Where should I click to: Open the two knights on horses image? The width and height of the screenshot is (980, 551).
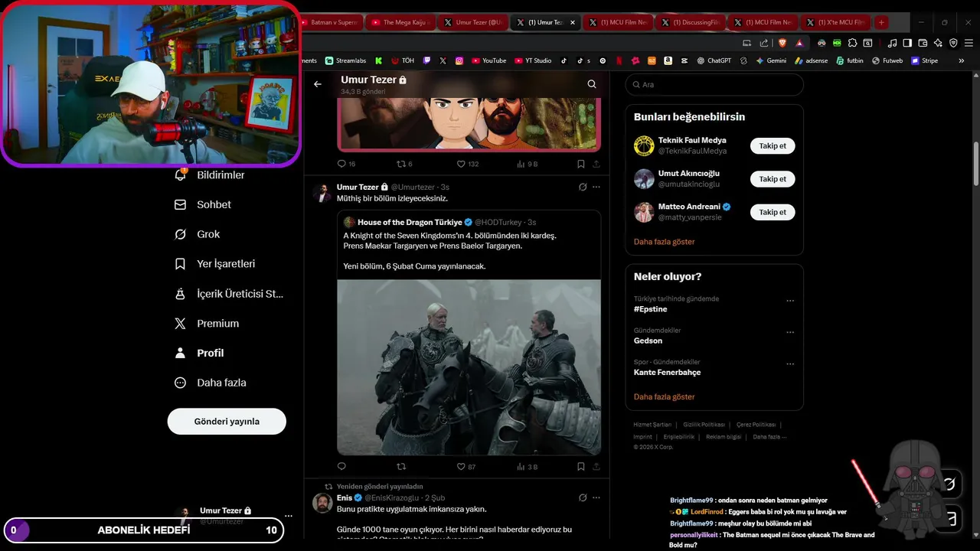pyautogui.click(x=469, y=367)
